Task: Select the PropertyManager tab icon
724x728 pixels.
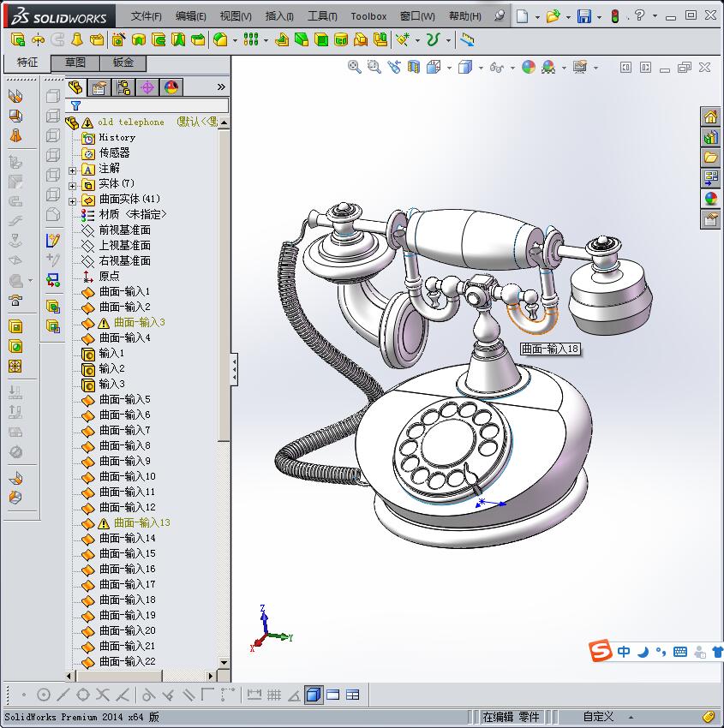Action: pyautogui.click(x=99, y=87)
